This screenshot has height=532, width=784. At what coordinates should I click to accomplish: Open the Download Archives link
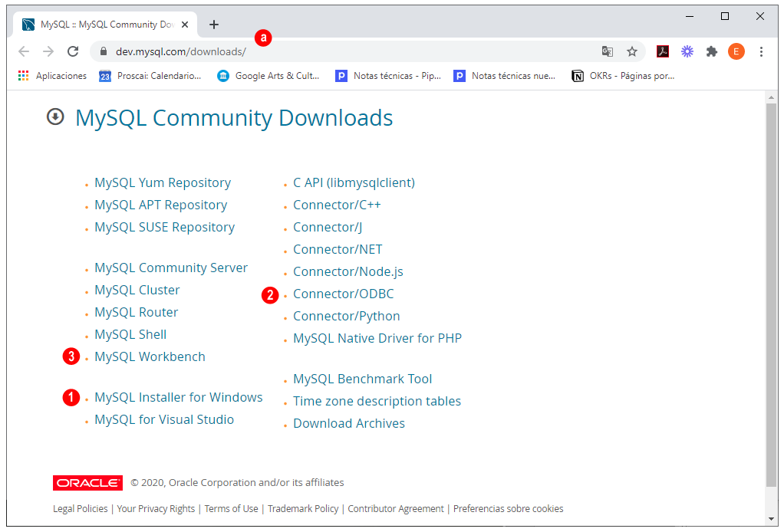pyautogui.click(x=349, y=424)
